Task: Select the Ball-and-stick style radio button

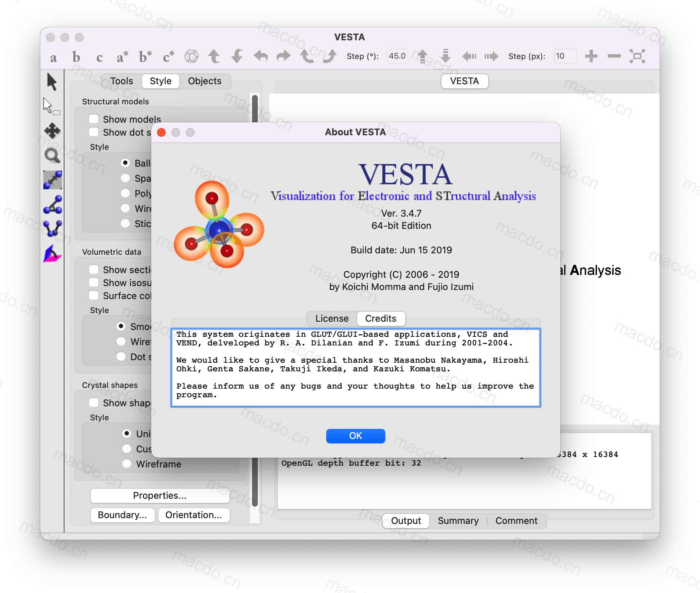Action: tap(125, 163)
